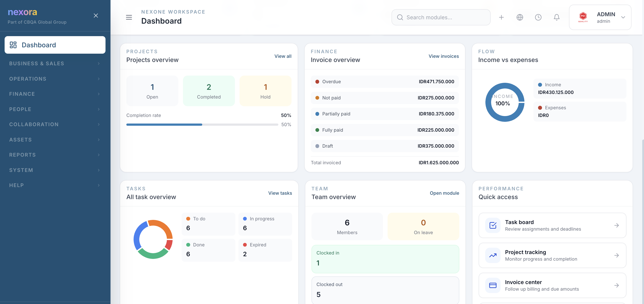
Task: Click the Not paid invoice row
Action: click(x=385, y=98)
